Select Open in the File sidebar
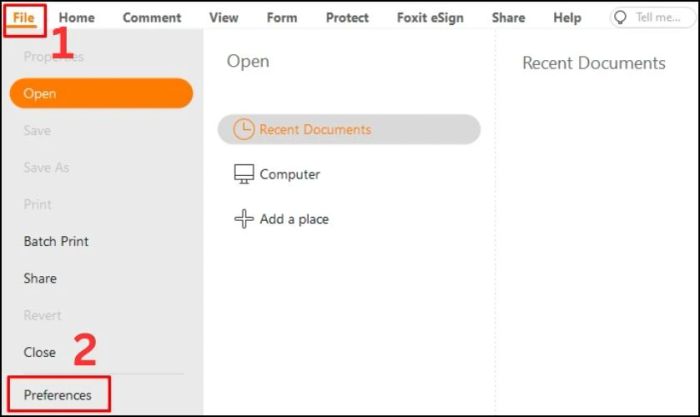The height and width of the screenshot is (417, 700). coord(101,93)
